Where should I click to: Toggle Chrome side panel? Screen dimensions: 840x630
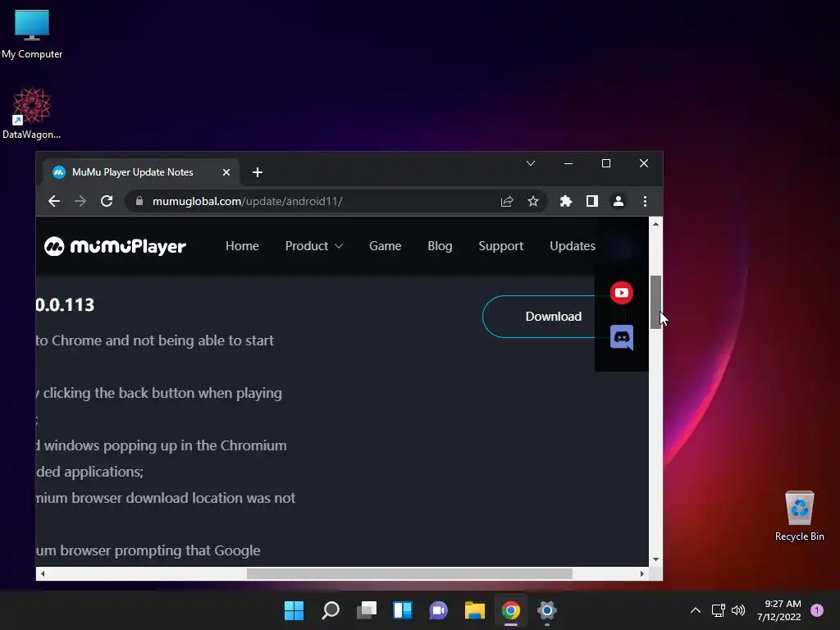(x=592, y=202)
